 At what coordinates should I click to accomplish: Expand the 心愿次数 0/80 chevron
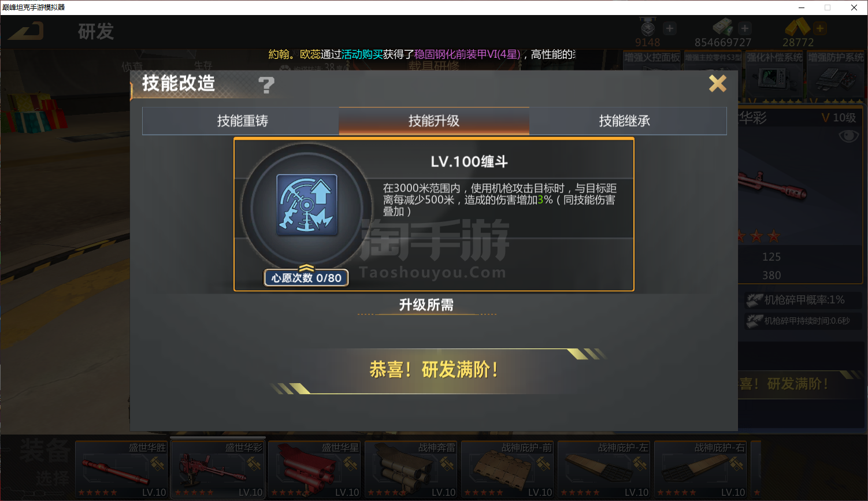(x=306, y=268)
